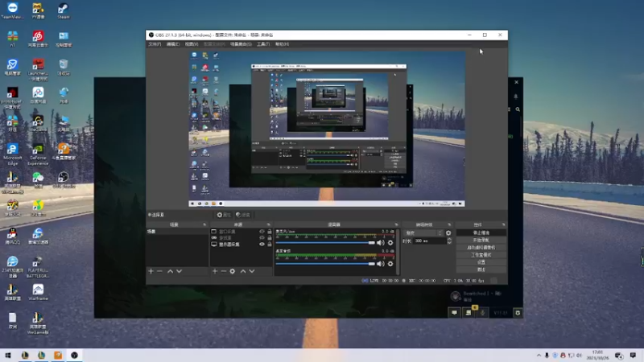
Task: Open TeamViewer desktop shortcut
Action: (12, 11)
